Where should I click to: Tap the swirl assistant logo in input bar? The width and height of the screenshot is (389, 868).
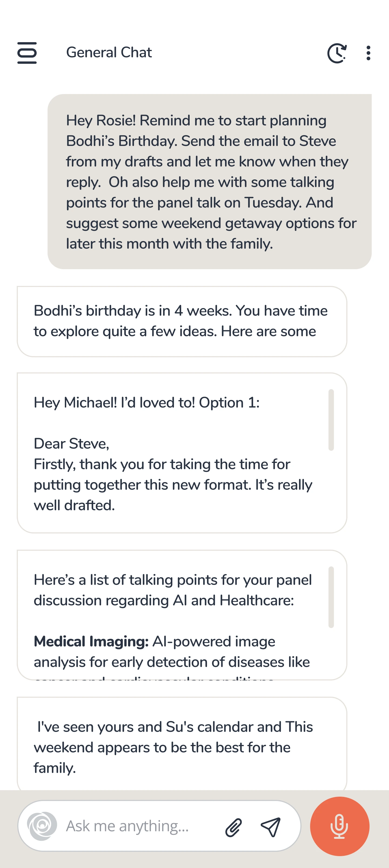click(x=42, y=826)
